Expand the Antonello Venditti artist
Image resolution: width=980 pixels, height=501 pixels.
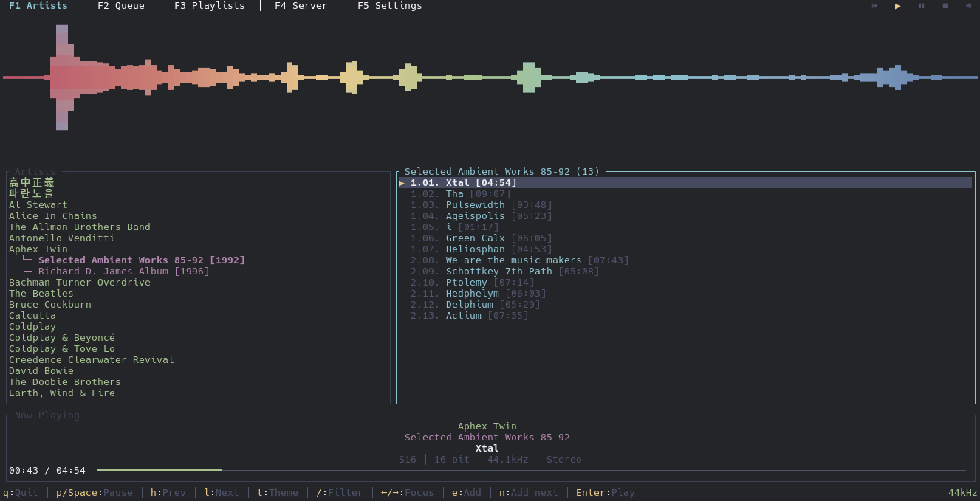[x=62, y=238]
